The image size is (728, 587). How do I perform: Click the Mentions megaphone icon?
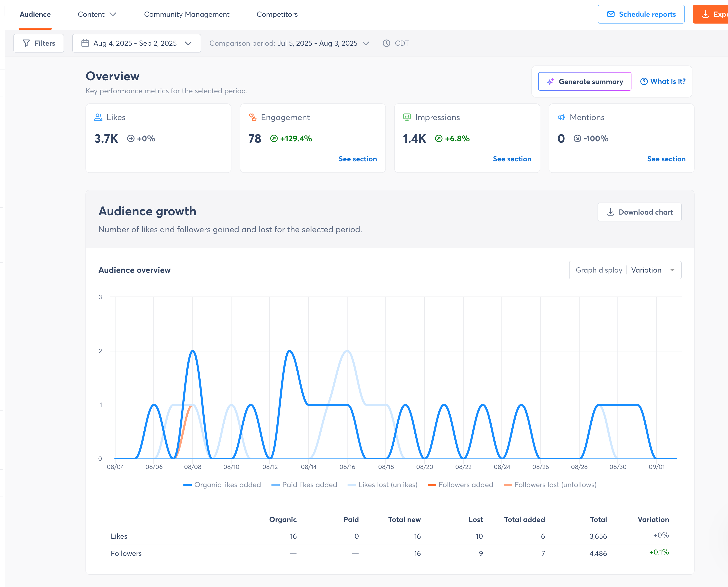point(561,117)
